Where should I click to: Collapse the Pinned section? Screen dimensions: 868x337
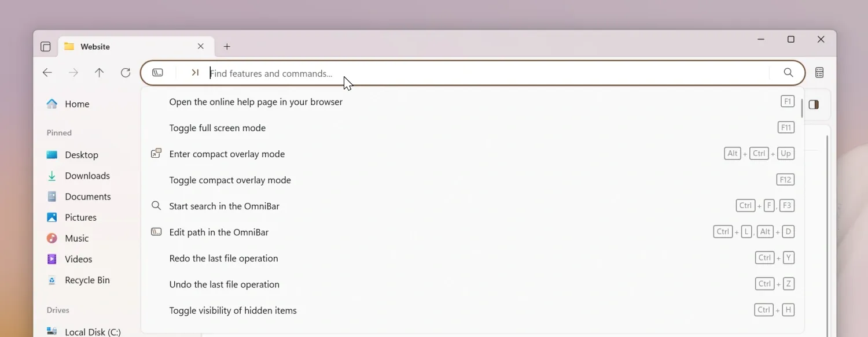click(58, 132)
